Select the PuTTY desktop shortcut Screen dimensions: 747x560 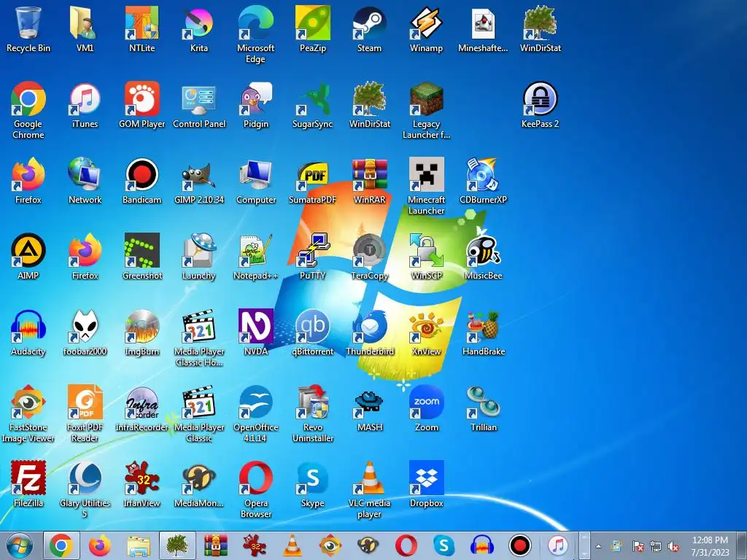(312, 256)
